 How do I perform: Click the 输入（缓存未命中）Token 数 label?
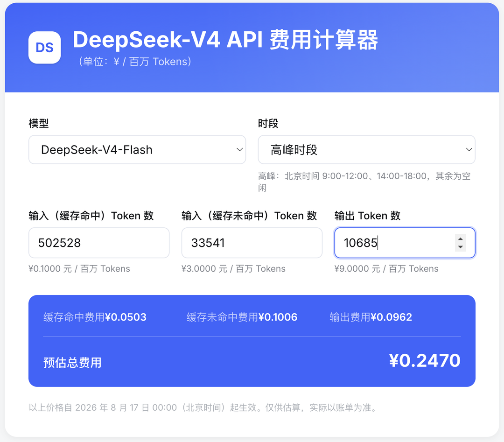(249, 216)
